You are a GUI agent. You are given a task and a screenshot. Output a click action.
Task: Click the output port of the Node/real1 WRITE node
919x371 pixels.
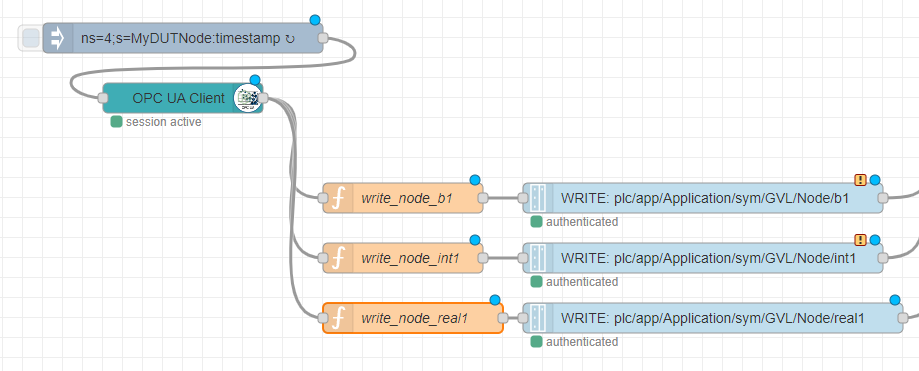(x=903, y=318)
